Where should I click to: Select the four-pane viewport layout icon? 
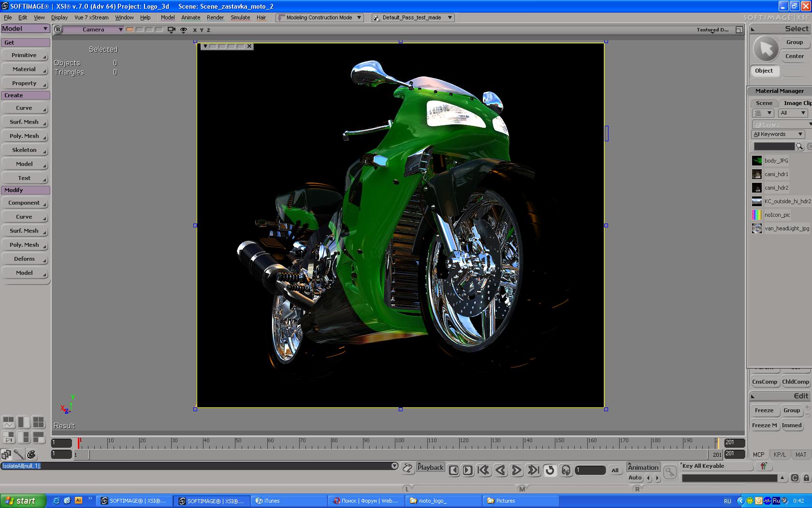click(38, 422)
